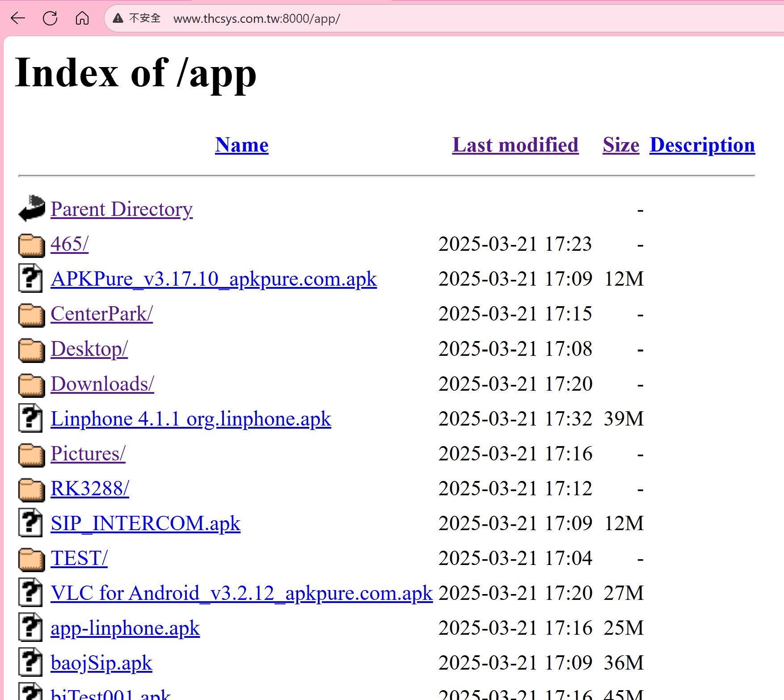This screenshot has width=784, height=700.
Task: Click the folder icon beside Pictures/
Action: [31, 455]
